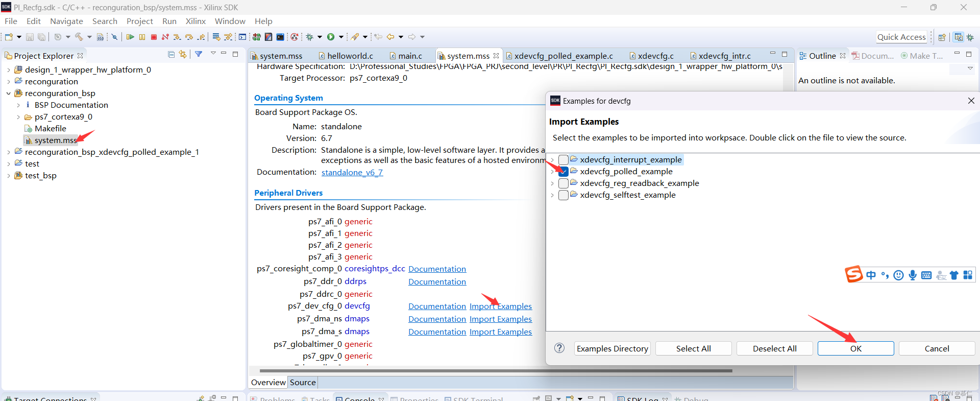Click the Back navigation arrow icon

click(x=390, y=37)
